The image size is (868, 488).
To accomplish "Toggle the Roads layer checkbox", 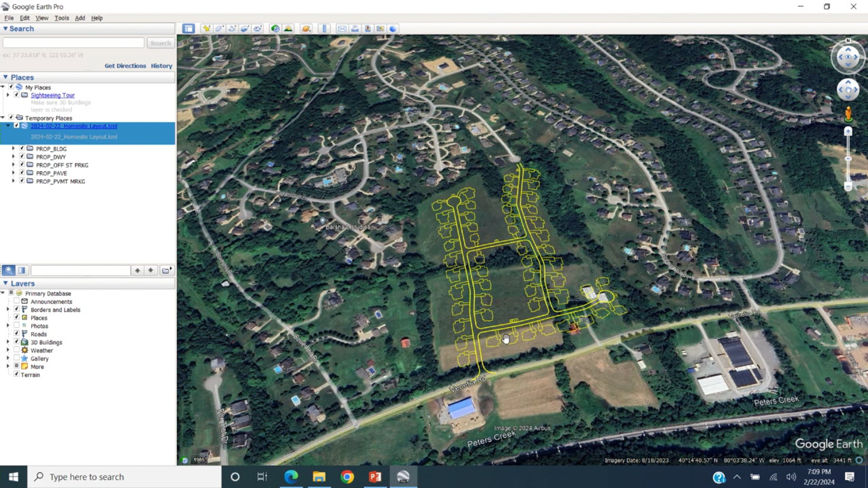I will tap(17, 334).
